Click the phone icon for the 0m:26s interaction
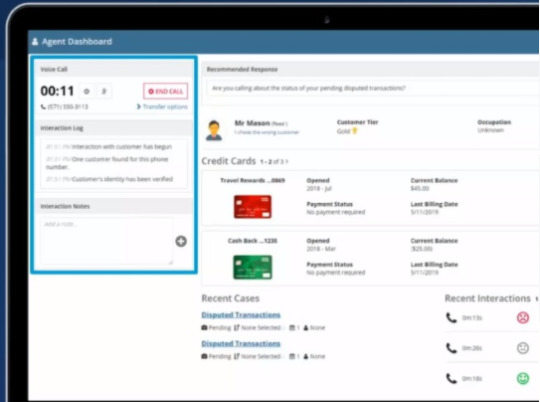 pyautogui.click(x=451, y=348)
